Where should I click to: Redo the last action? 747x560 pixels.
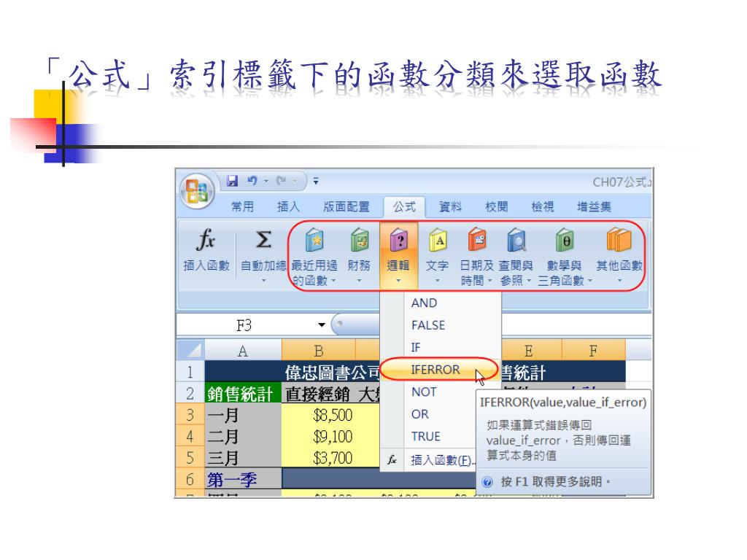click(x=281, y=181)
